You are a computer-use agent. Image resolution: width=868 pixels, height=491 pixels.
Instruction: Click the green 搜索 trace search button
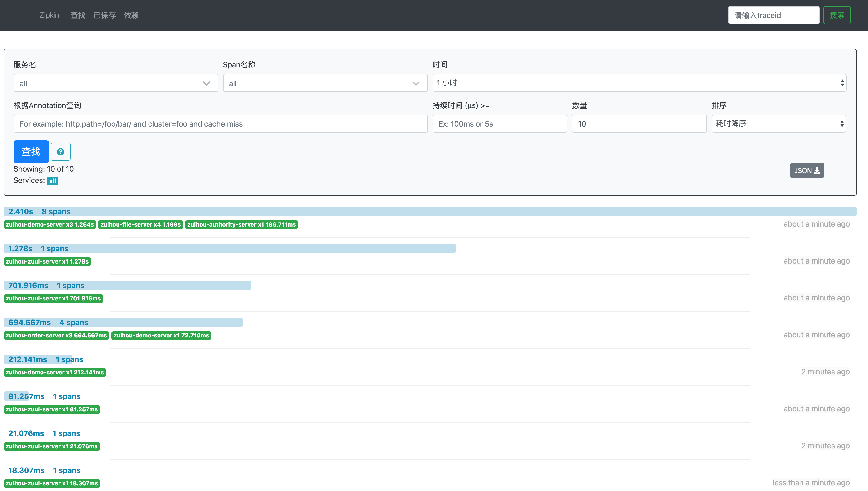pos(837,15)
